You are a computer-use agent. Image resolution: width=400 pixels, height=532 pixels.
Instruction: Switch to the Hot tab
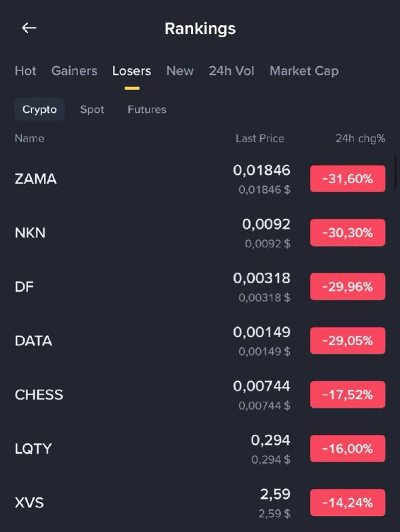tap(25, 70)
